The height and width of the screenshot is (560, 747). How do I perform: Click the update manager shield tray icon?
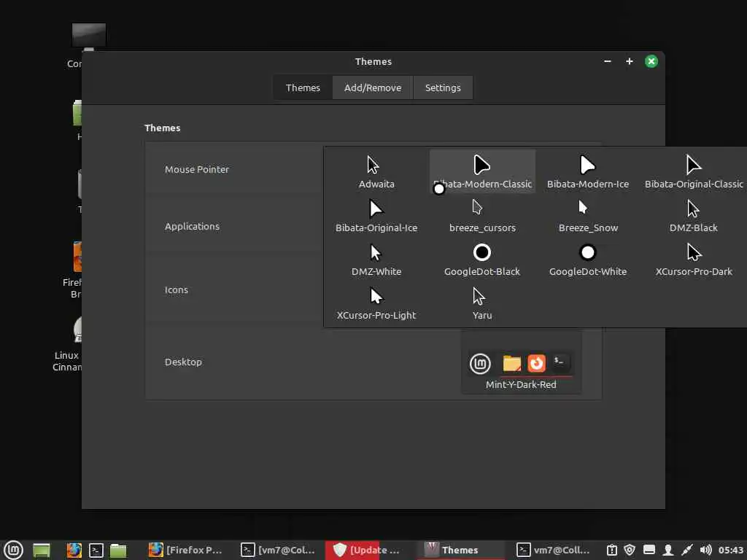pyautogui.click(x=630, y=551)
